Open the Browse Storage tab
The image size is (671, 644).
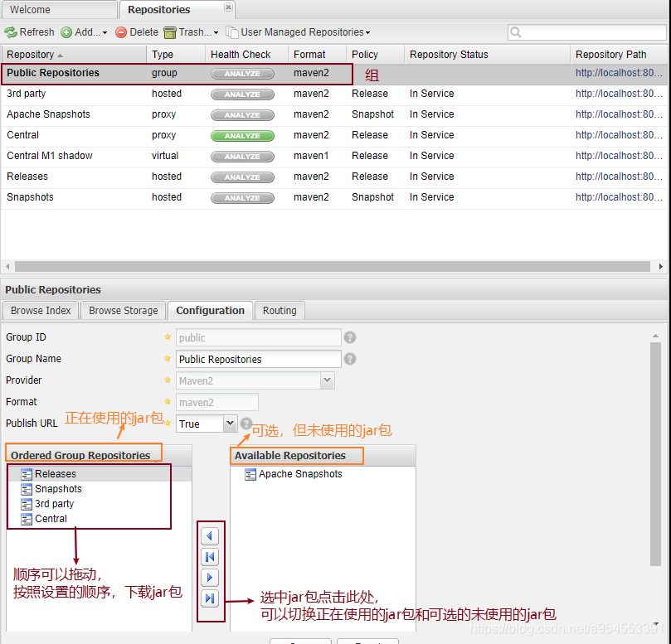pyautogui.click(x=124, y=311)
